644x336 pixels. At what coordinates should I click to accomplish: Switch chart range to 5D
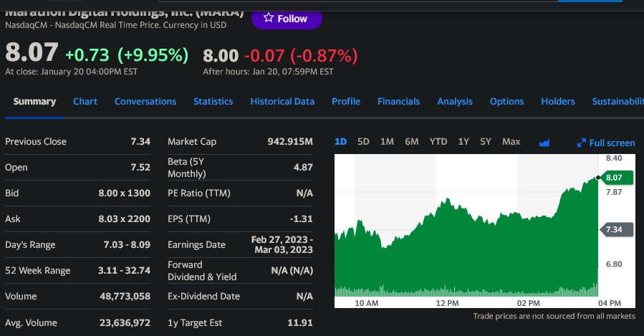point(363,142)
